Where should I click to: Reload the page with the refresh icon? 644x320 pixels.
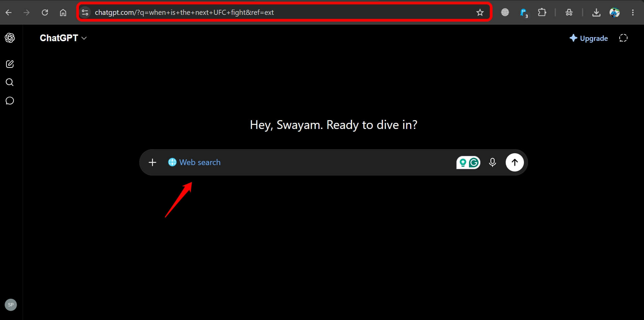tap(45, 12)
